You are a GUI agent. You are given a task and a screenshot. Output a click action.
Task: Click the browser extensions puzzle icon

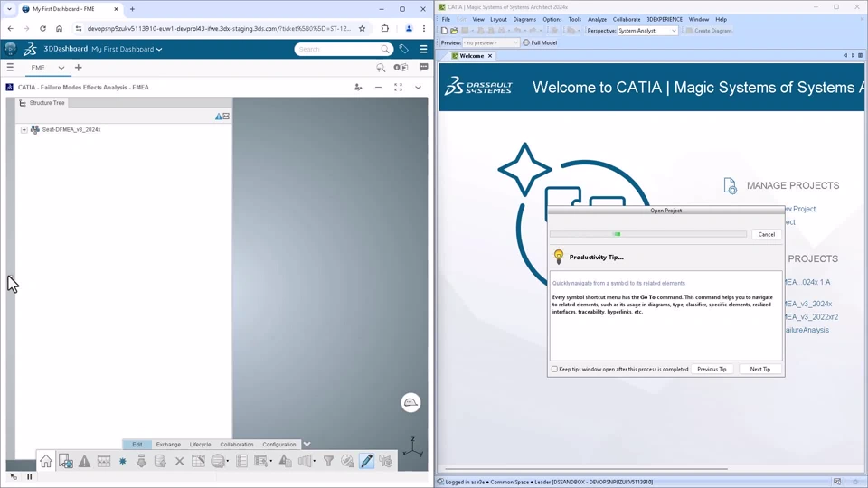pyautogui.click(x=385, y=28)
